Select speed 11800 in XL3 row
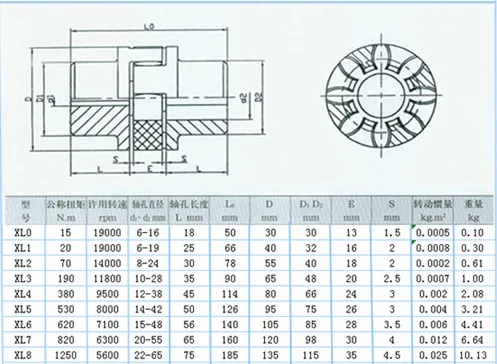Screen dimensions: 497x364 click(x=107, y=279)
